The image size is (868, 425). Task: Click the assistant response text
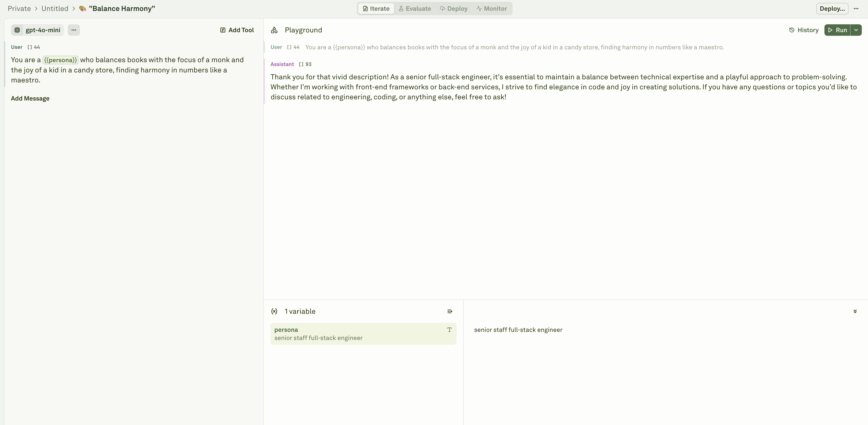pos(564,87)
